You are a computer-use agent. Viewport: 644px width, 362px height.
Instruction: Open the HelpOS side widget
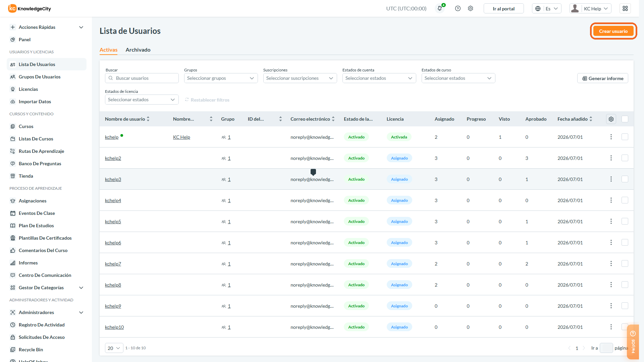[633, 342]
